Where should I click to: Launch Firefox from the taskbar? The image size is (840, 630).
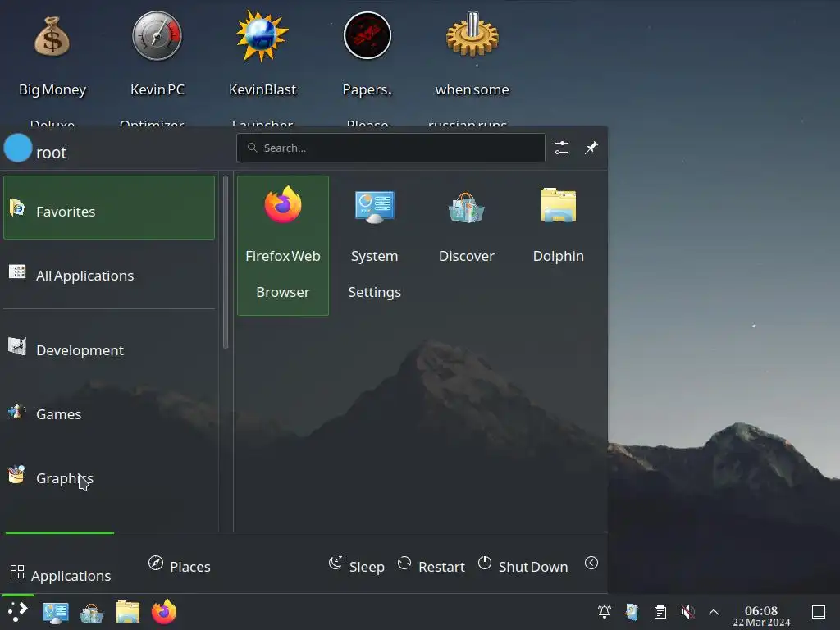coord(164,612)
